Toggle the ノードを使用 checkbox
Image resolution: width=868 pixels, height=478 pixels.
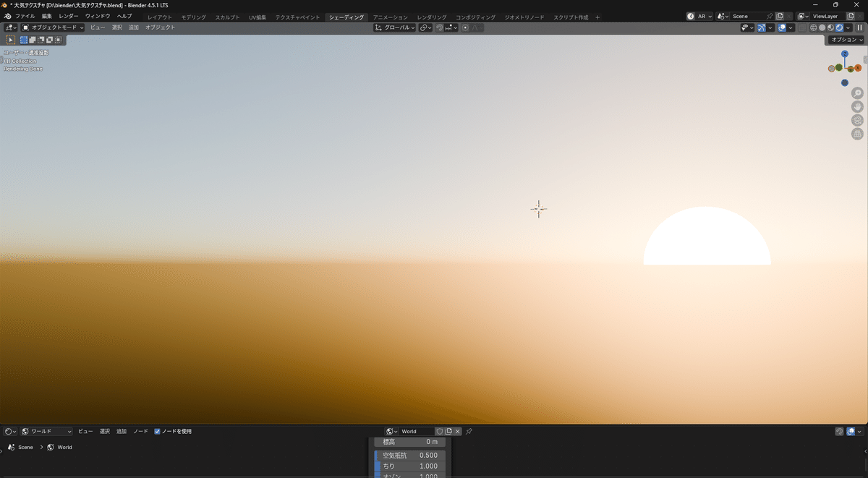[157, 432]
